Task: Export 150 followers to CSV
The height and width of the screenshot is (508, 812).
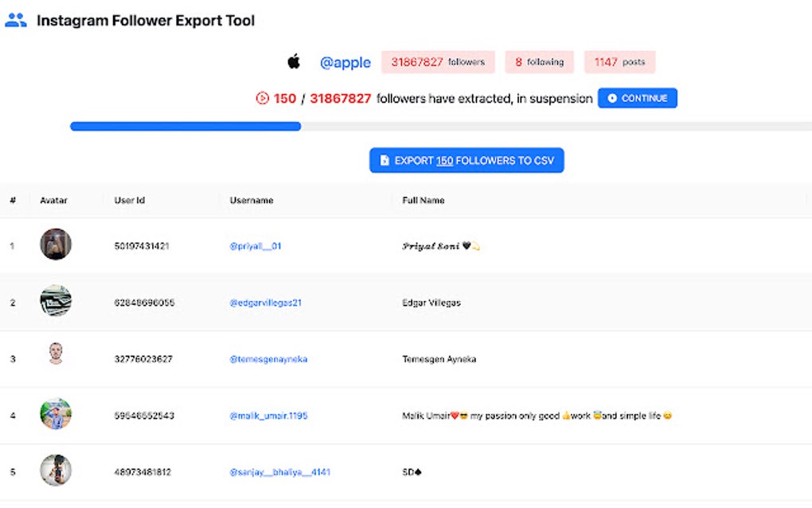Action: pos(467,161)
